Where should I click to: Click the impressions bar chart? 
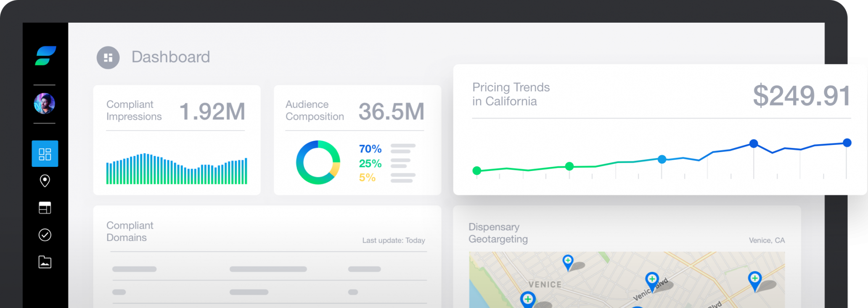[177, 168]
